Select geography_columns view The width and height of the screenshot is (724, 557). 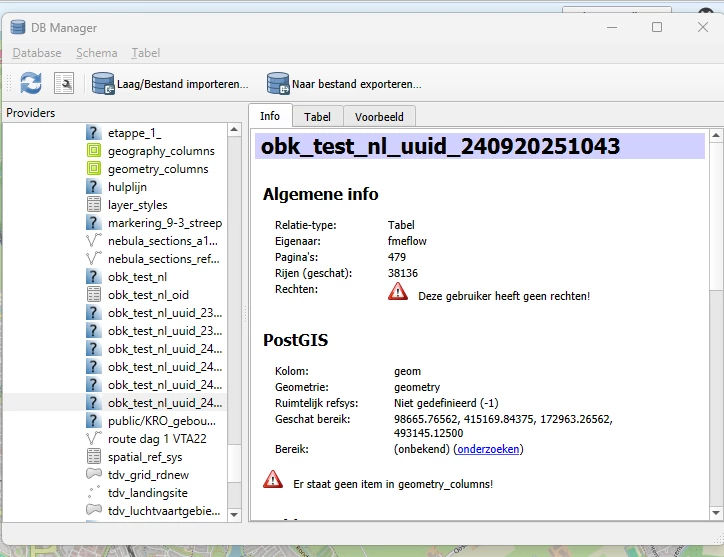click(x=161, y=151)
